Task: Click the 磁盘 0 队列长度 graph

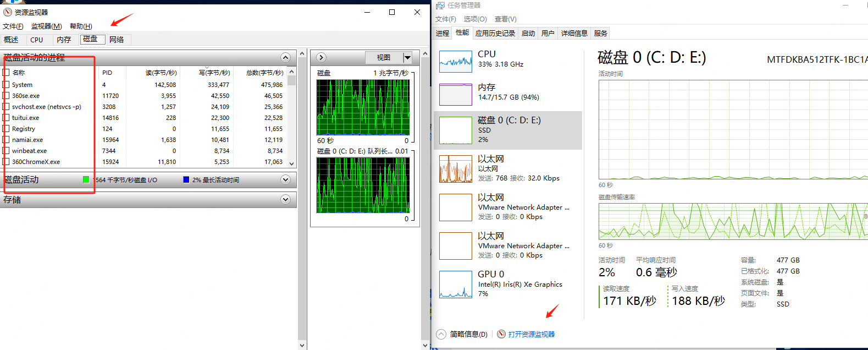Action: pos(363,185)
